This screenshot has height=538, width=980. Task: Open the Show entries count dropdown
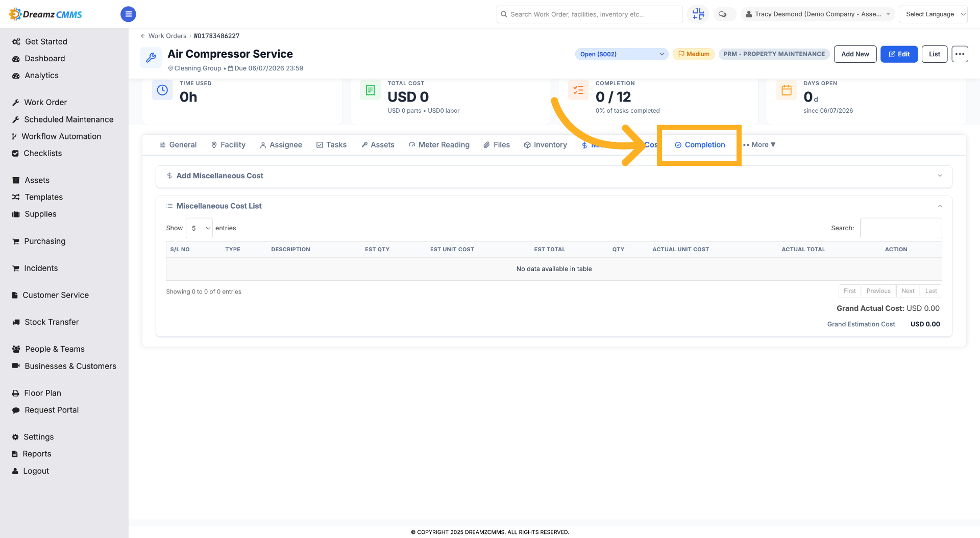coord(199,228)
